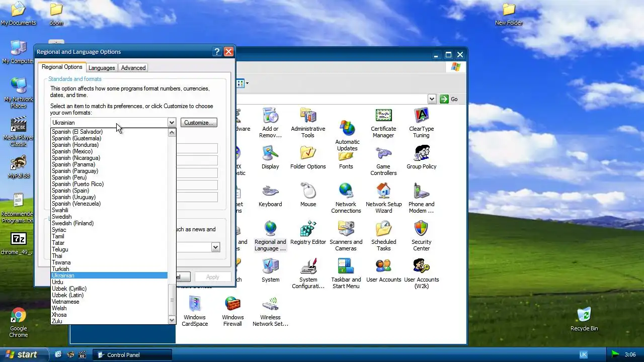
Task: Click the Customize... button
Action: point(199,123)
